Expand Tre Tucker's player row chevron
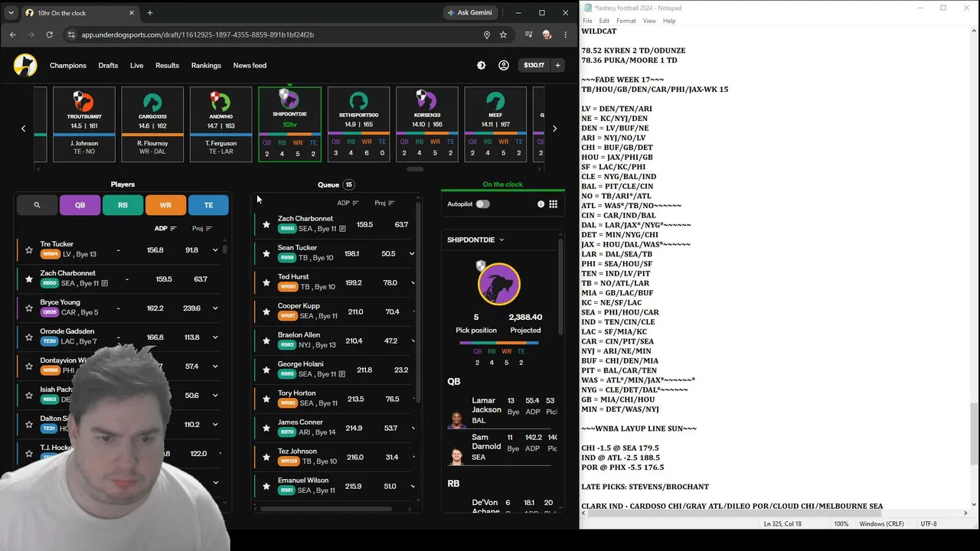980x551 pixels. click(x=215, y=249)
